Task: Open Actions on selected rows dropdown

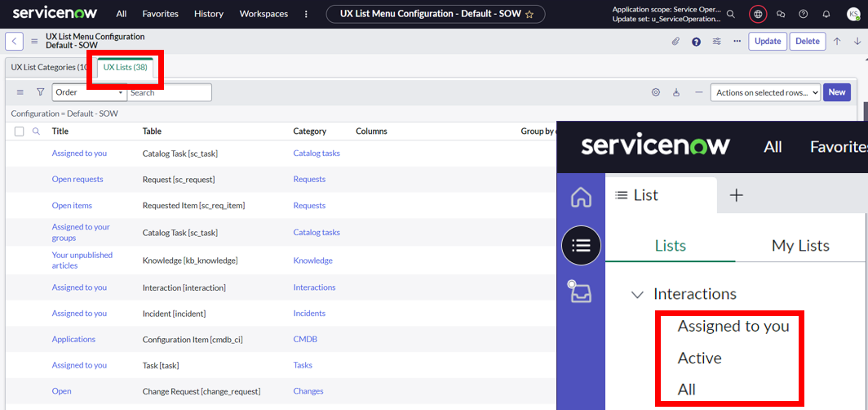Action: coord(764,93)
